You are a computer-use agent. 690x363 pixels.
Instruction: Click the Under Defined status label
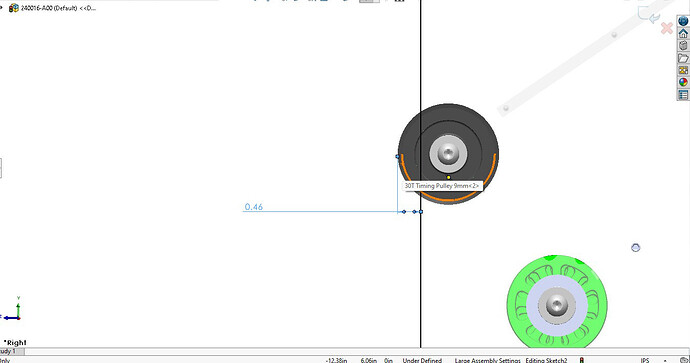click(x=422, y=360)
